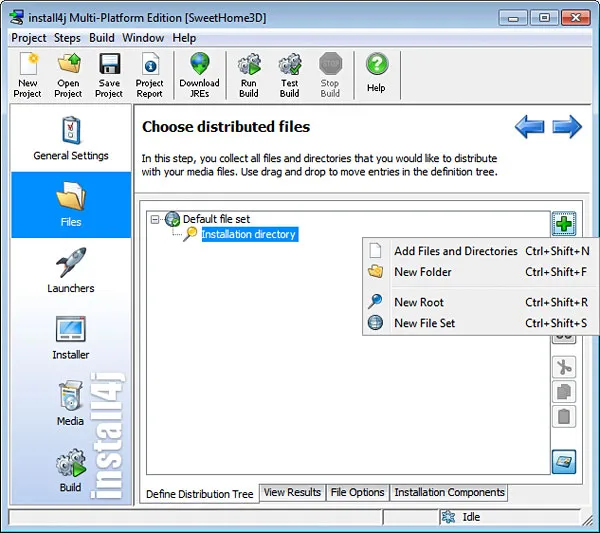Open General Settings in the sidebar

pyautogui.click(x=71, y=138)
